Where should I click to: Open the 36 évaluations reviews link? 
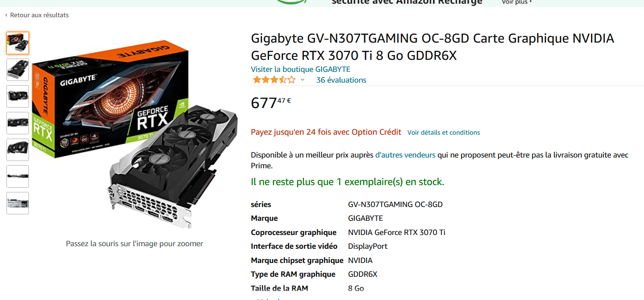[x=341, y=80]
